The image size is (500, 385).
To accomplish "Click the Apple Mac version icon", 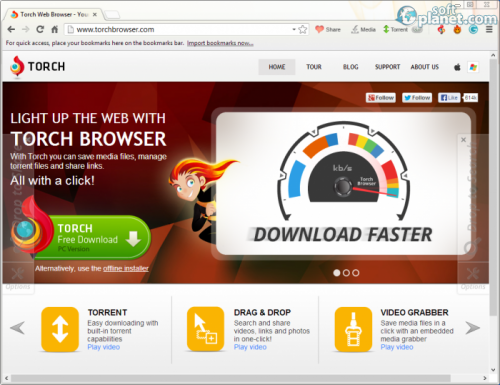I will (457, 67).
